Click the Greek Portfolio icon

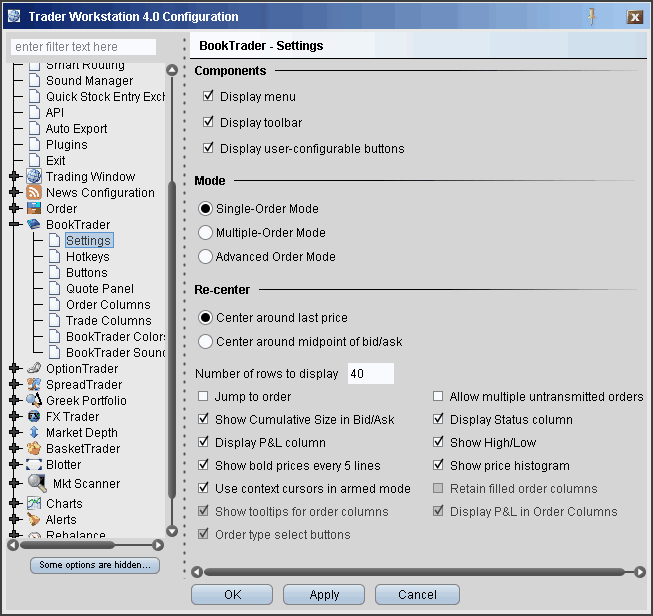(x=34, y=400)
